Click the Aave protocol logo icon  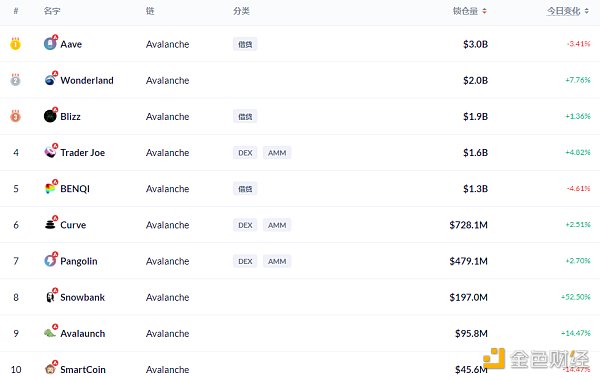click(x=50, y=44)
